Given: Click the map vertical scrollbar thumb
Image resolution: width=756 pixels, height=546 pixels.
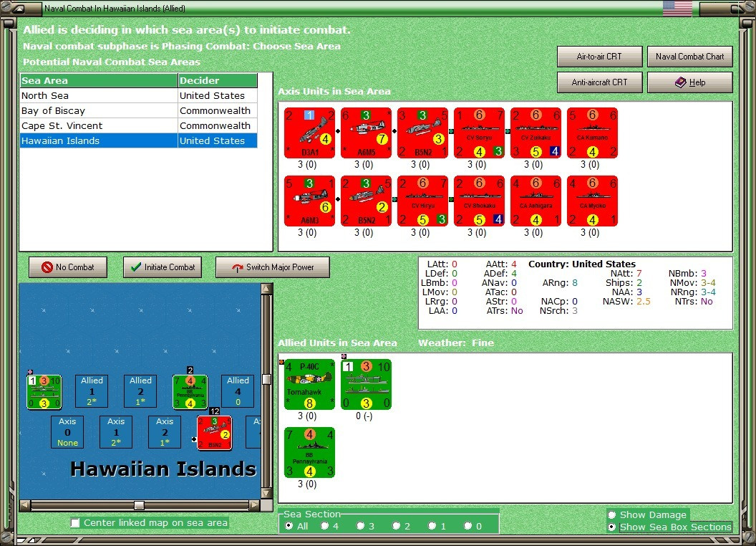Looking at the screenshot, I should click(266, 380).
